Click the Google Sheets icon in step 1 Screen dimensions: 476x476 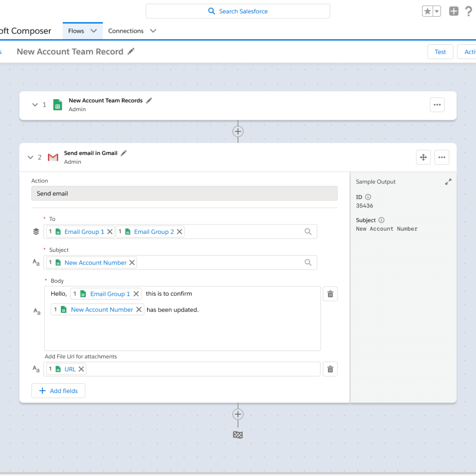click(58, 105)
